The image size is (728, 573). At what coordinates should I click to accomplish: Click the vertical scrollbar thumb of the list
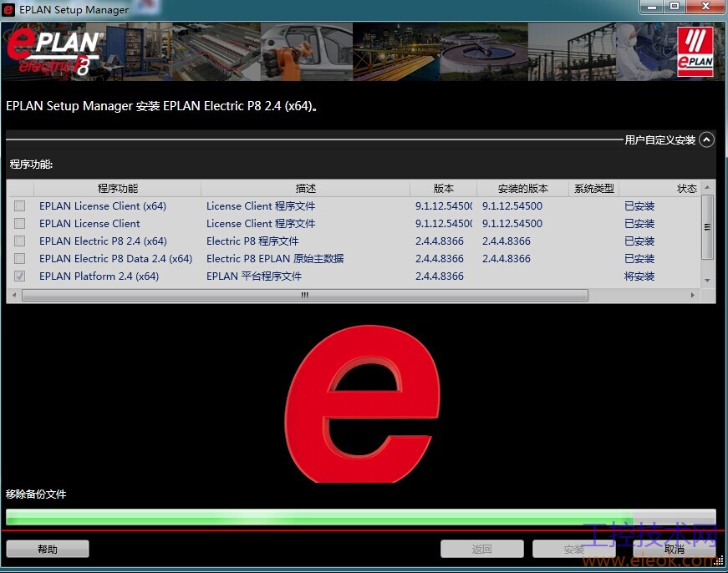tap(707, 227)
